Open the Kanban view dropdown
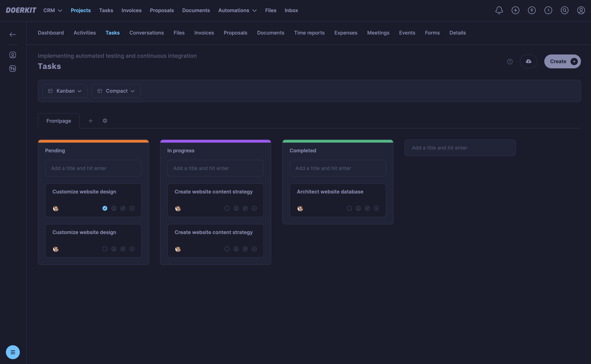The width and height of the screenshot is (591, 364). [x=65, y=91]
